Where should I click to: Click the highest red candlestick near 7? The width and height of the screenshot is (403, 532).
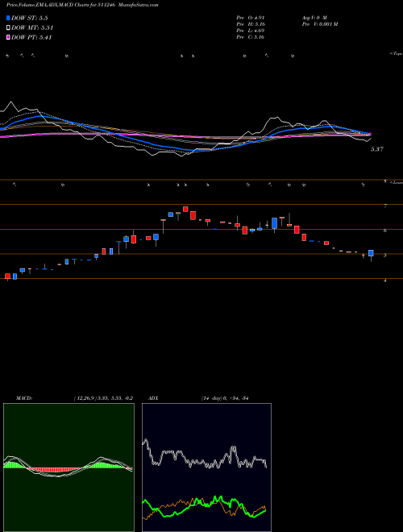pyautogui.click(x=185, y=209)
